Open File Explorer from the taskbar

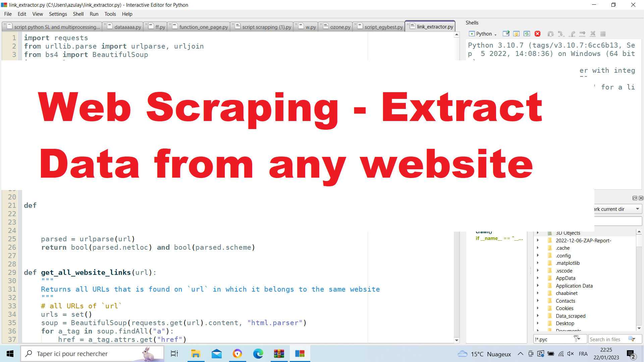[196, 354]
